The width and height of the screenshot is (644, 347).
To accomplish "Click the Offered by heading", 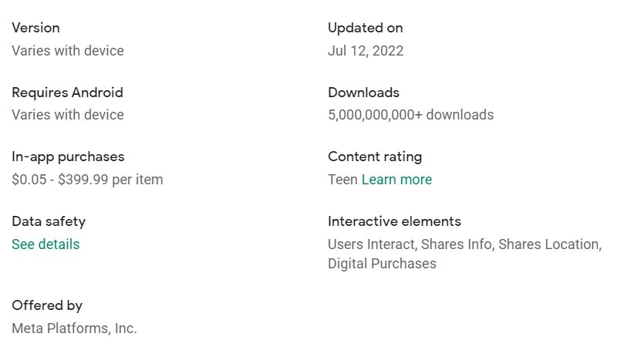I will pos(47,305).
